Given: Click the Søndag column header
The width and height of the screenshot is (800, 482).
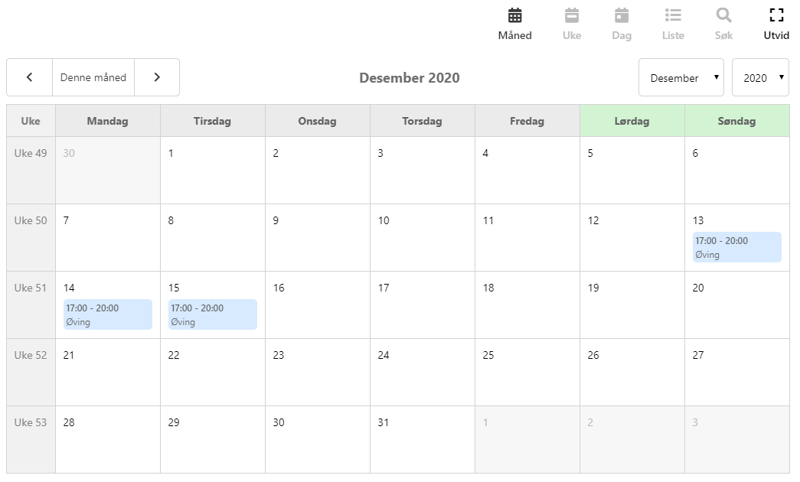Looking at the screenshot, I should click(x=737, y=121).
